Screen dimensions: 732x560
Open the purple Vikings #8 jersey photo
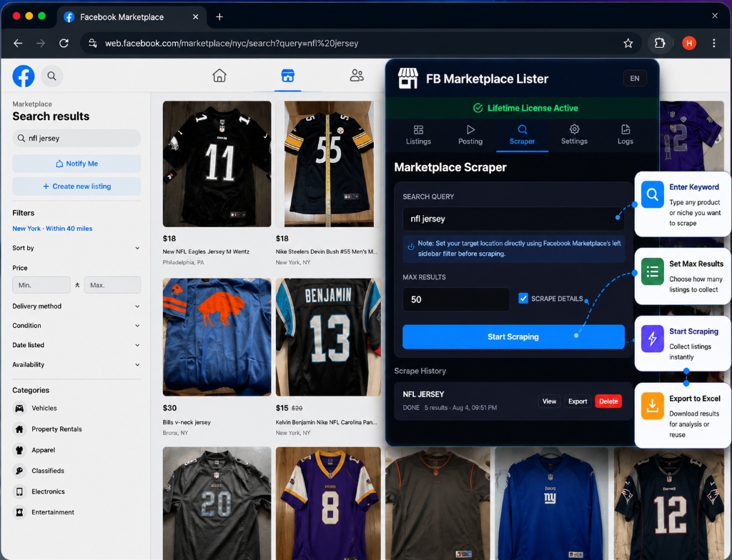(328, 503)
